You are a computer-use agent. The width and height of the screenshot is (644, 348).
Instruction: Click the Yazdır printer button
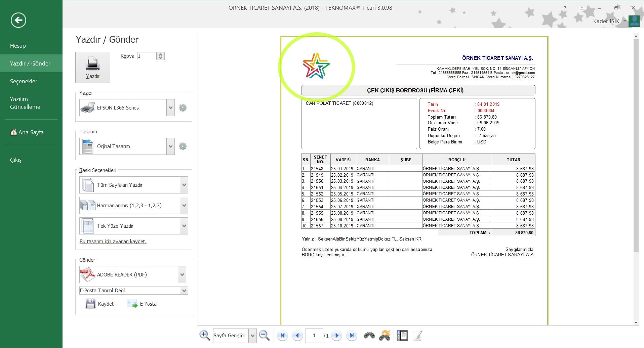click(x=92, y=67)
